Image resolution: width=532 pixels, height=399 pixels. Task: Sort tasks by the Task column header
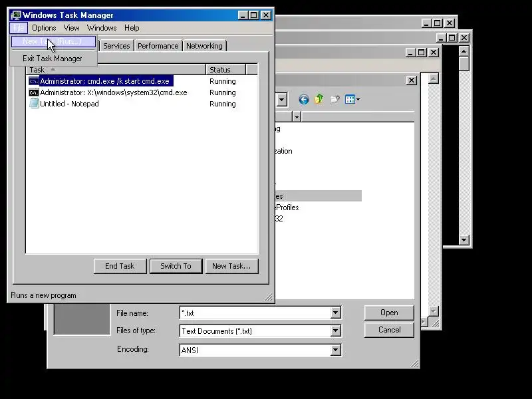(116, 70)
